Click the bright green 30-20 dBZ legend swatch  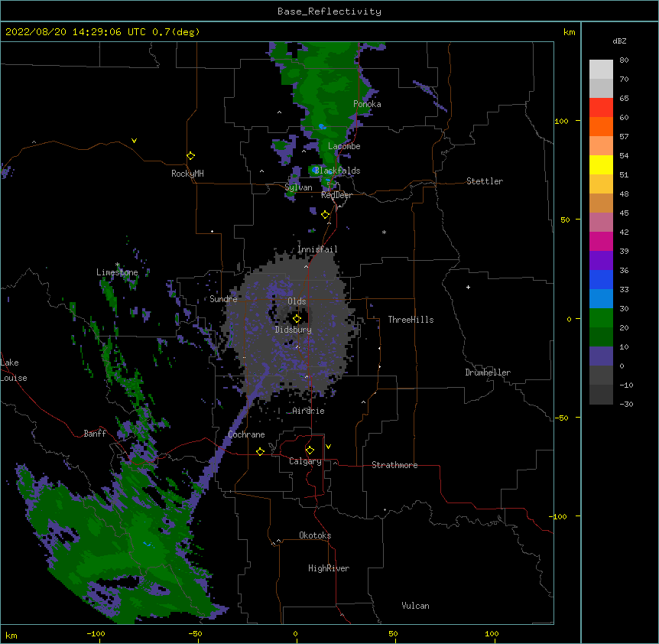(601, 318)
